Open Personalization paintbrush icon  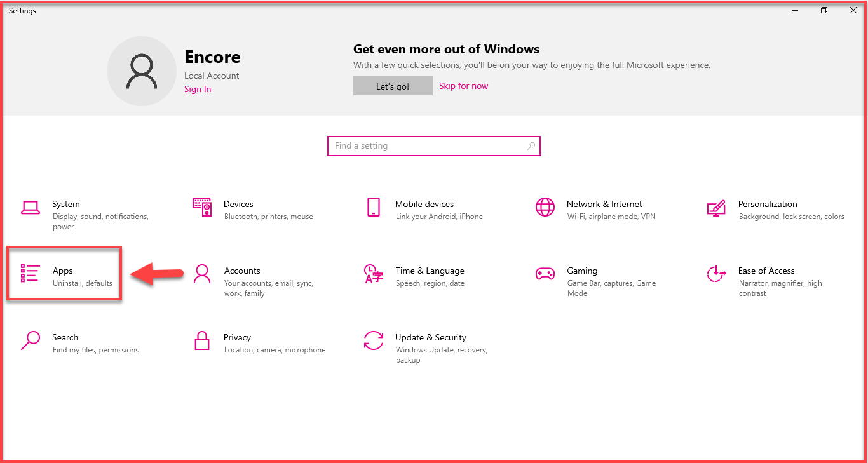coord(716,208)
